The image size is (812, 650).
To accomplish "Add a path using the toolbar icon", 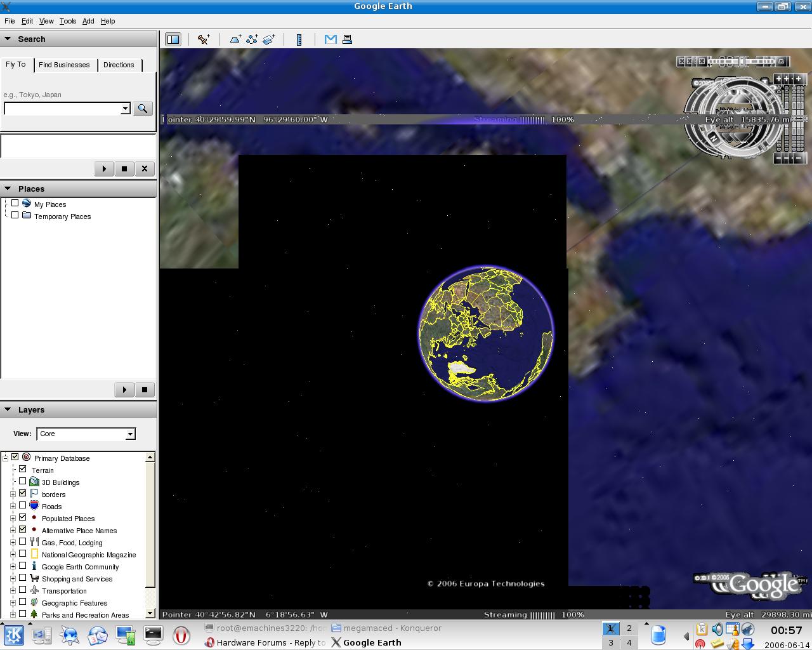I will coord(252,39).
